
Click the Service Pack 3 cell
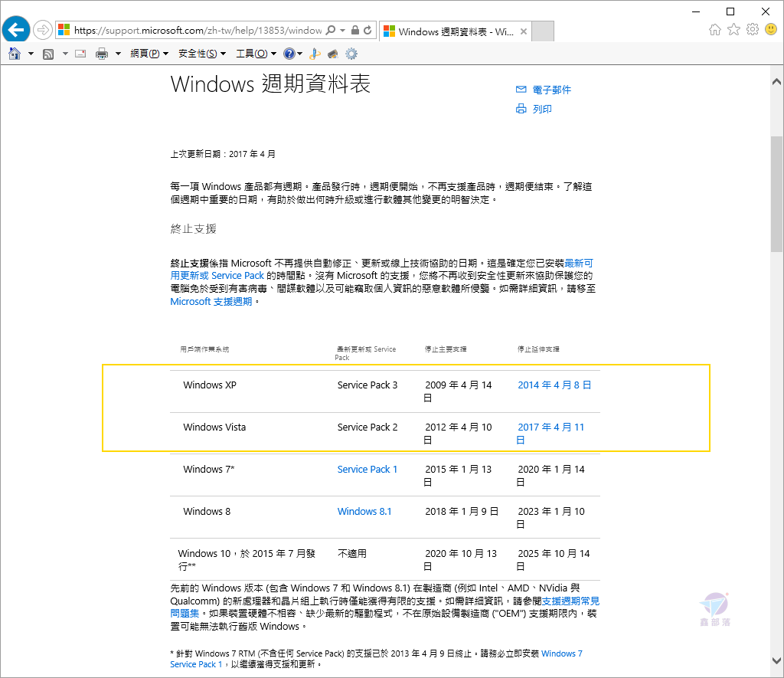pyautogui.click(x=367, y=385)
